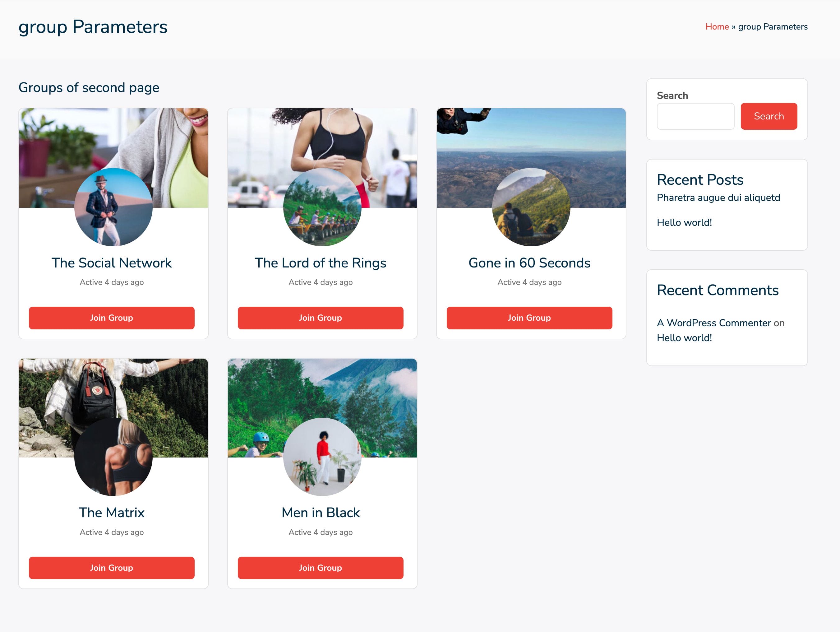Image resolution: width=840 pixels, height=632 pixels.
Task: Open The Social Network title link
Action: (x=112, y=263)
